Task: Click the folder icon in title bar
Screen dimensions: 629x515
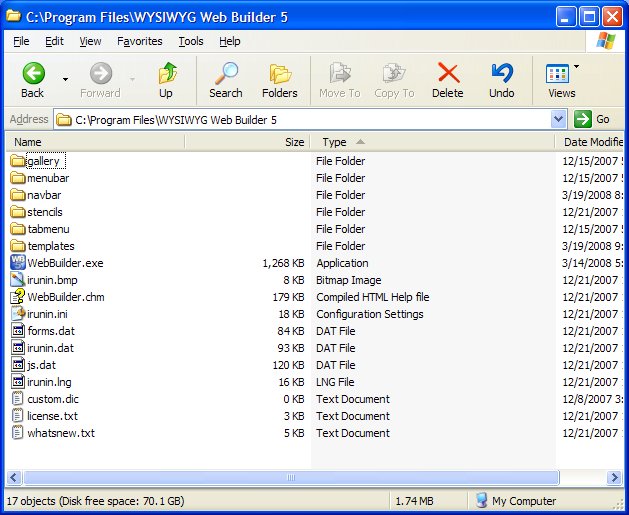Action: click(x=14, y=16)
